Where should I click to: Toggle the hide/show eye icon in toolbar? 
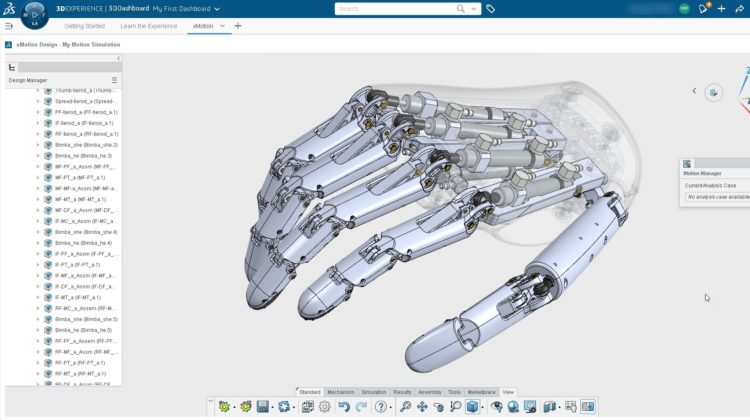[496, 407]
